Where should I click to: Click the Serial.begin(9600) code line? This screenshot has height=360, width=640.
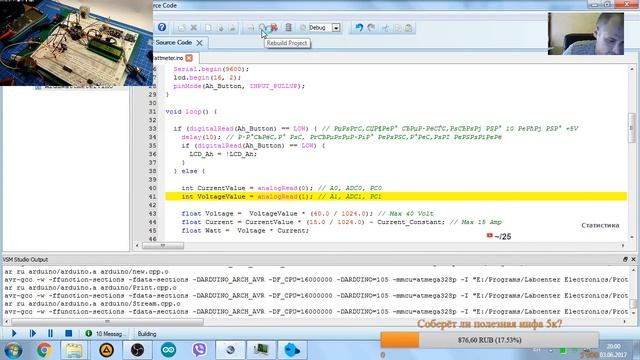pyautogui.click(x=211, y=69)
